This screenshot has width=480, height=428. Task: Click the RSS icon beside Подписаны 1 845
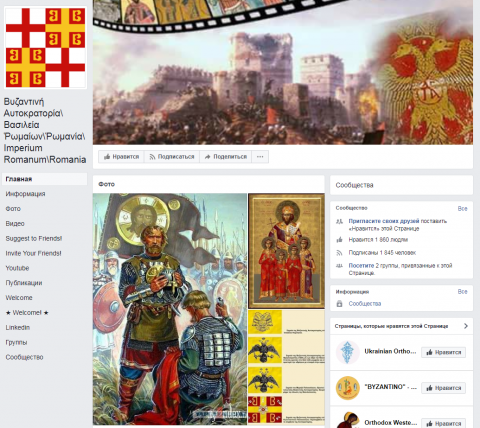339,253
